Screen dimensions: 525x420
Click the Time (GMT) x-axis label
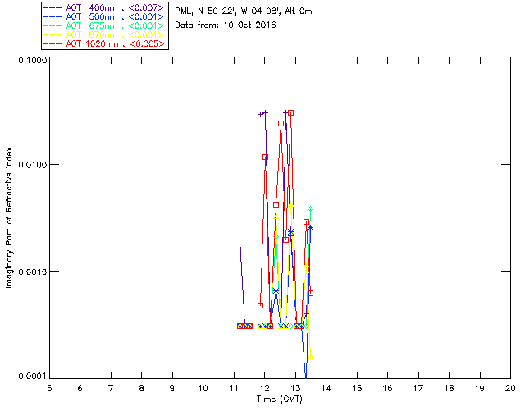(279, 399)
